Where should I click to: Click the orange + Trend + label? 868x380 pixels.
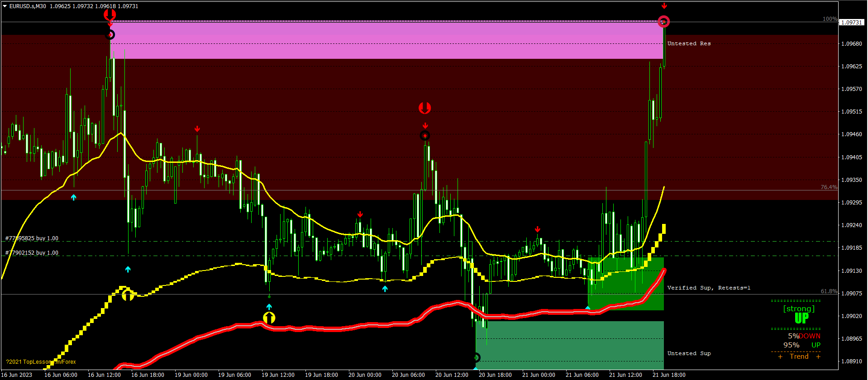[799, 356]
